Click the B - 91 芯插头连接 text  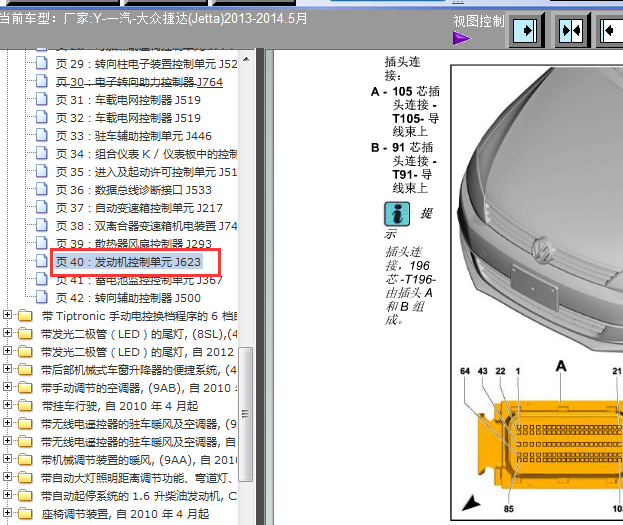coord(404,167)
